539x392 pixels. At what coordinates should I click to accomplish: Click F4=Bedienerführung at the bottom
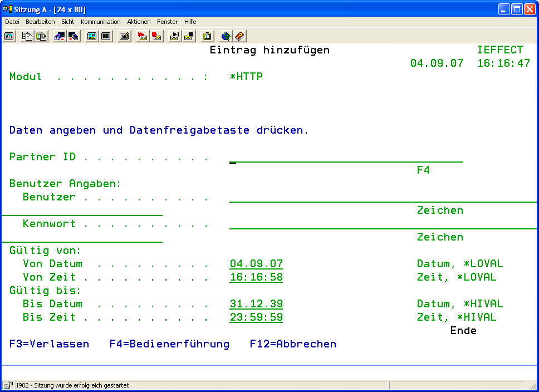coord(169,344)
